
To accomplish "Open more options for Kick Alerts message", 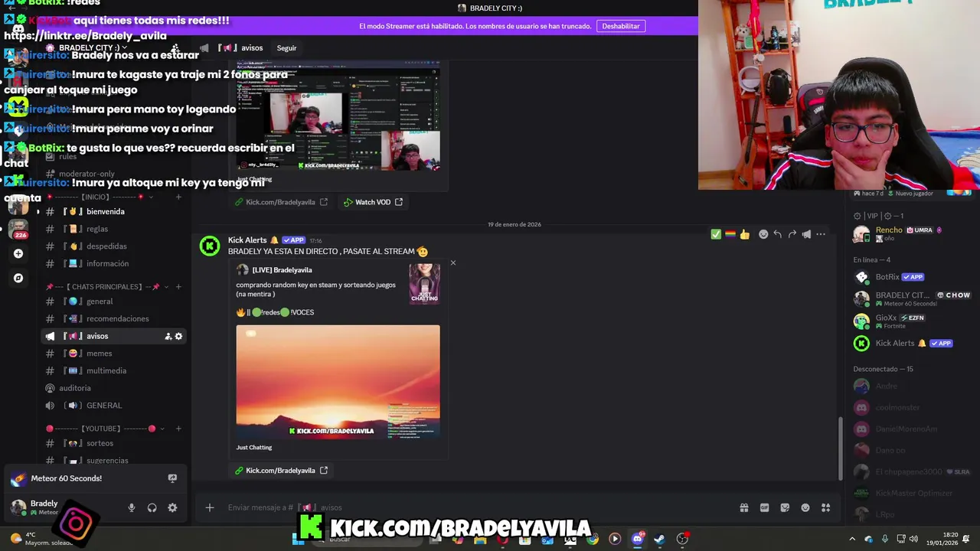I will pos(821,234).
